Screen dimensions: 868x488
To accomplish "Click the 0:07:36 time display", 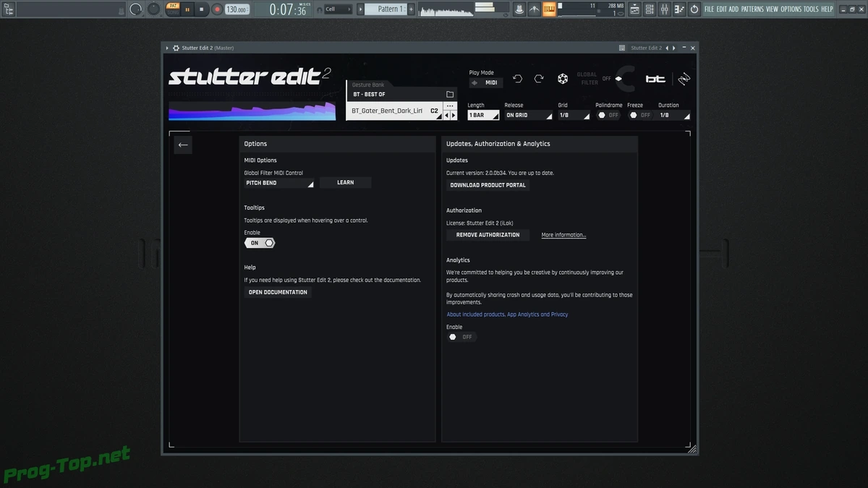I will [x=288, y=9].
